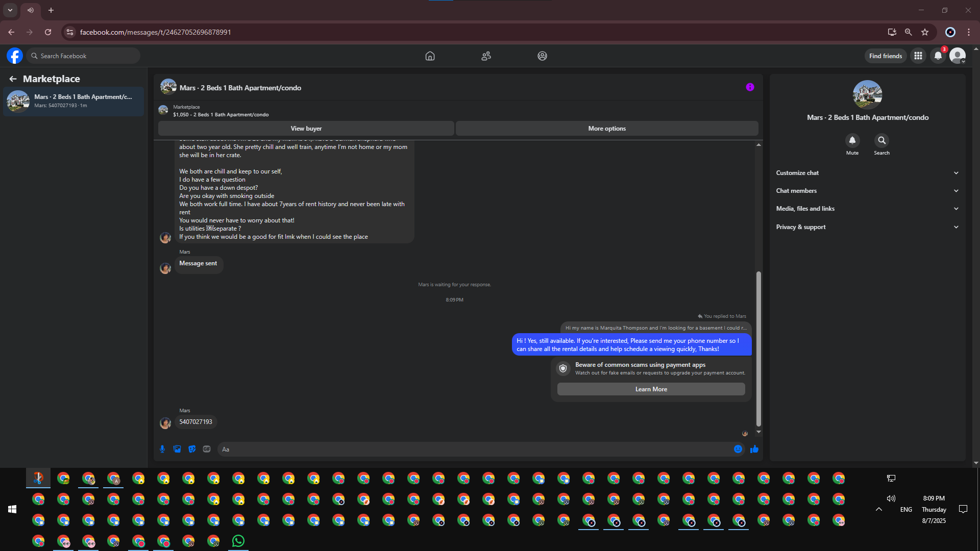Attach a file using photo icon
The image size is (980, 551).
pos(177,449)
